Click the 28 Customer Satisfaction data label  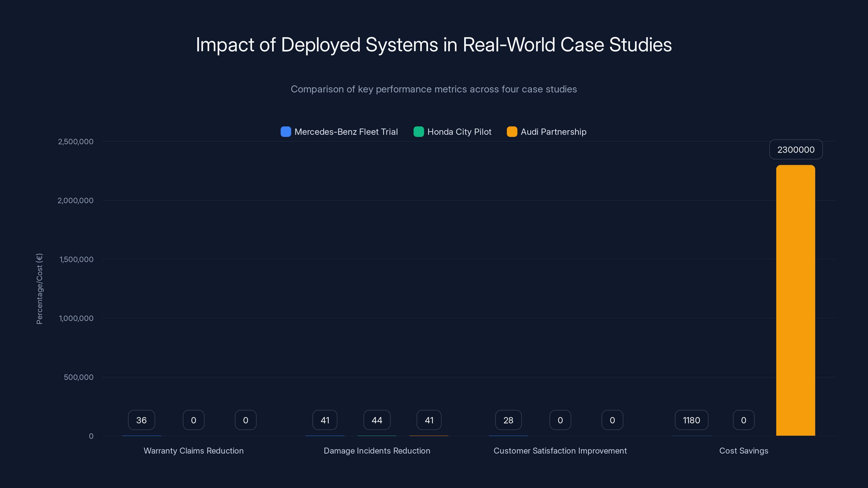508,420
